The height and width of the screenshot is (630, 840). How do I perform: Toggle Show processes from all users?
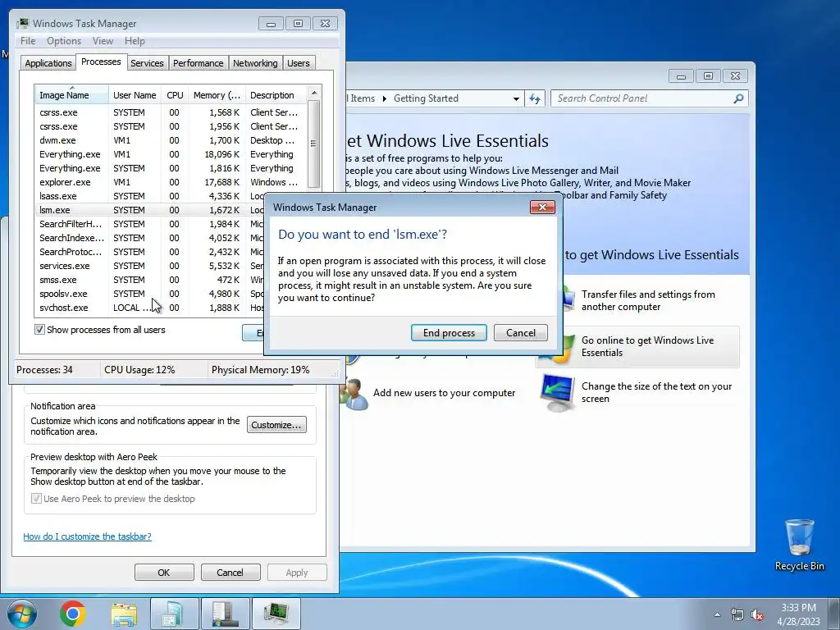click(x=39, y=330)
